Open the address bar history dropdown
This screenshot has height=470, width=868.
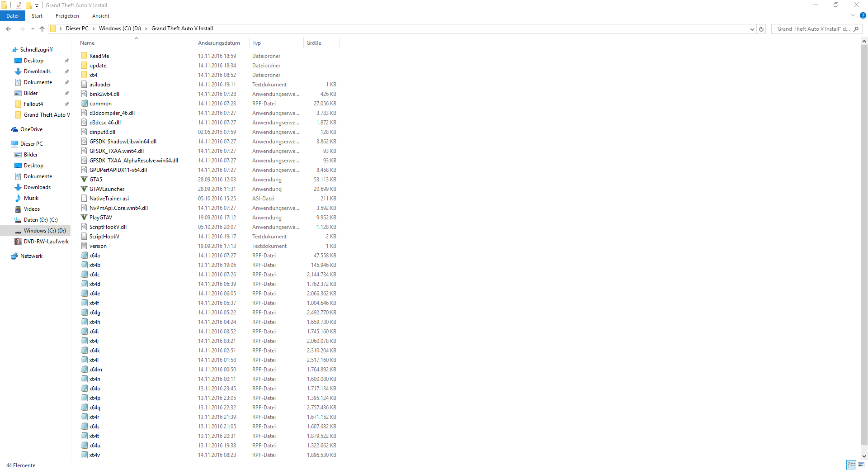[x=751, y=28]
